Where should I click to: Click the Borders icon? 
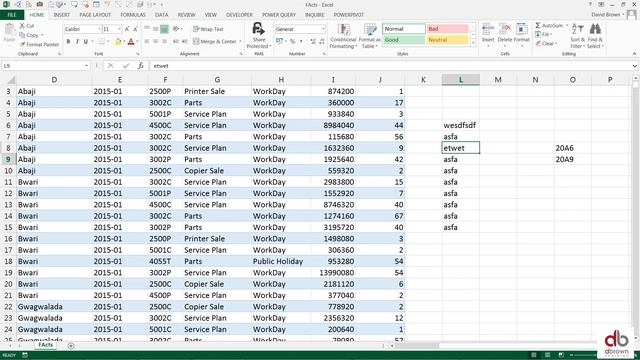point(101,41)
